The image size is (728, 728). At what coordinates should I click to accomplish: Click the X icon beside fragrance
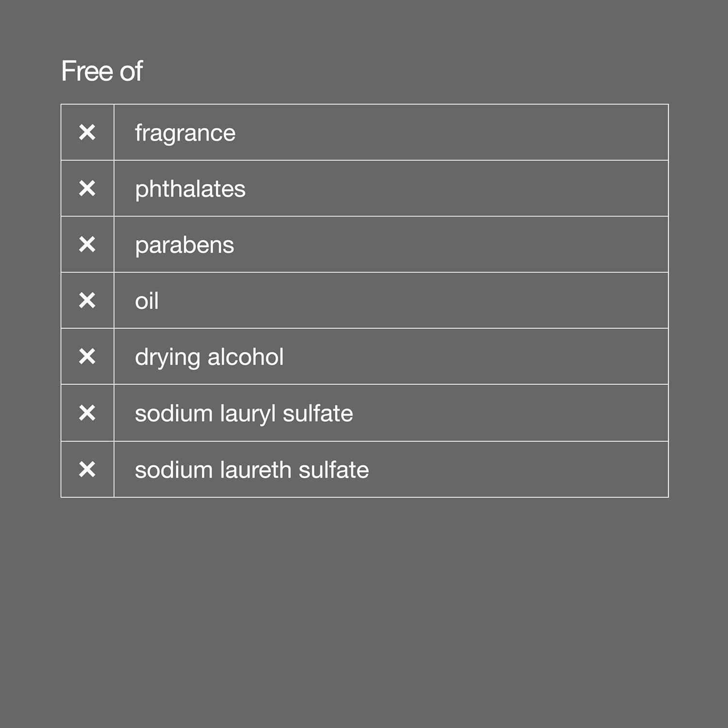pyautogui.click(x=87, y=132)
